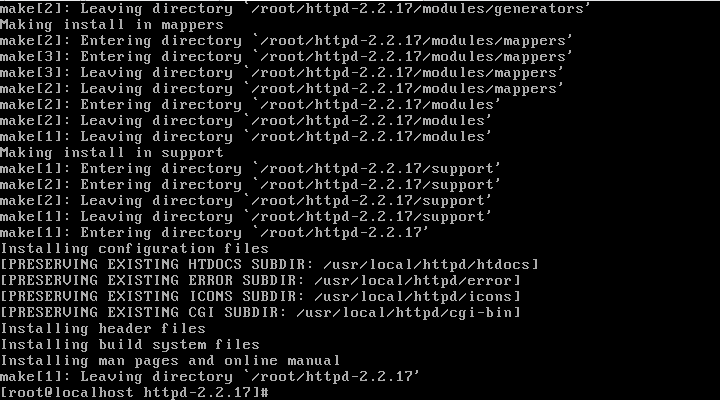The height and width of the screenshot is (400, 720).
Task: Click the 'Making install in mappers' line
Action: coord(112,25)
